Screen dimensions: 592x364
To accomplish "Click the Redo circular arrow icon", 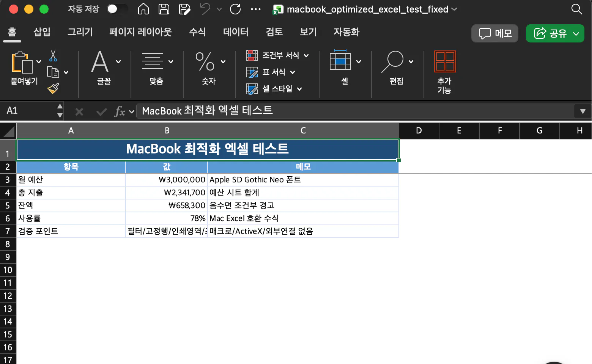I will click(x=235, y=9).
